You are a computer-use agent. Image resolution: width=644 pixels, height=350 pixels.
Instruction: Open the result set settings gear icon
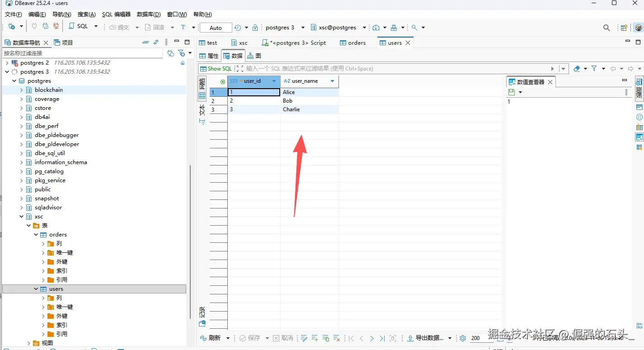462,338
